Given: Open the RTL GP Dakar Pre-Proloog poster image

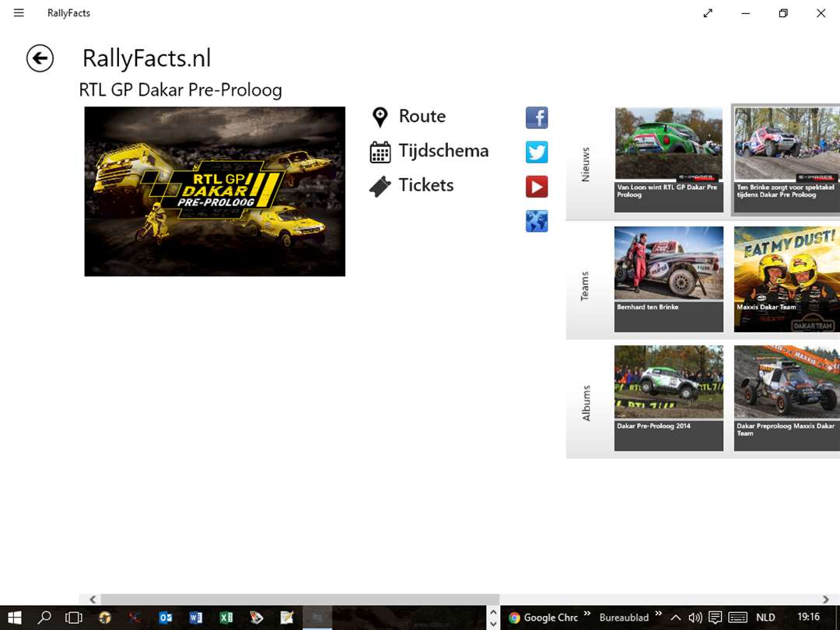Looking at the screenshot, I should click(215, 191).
